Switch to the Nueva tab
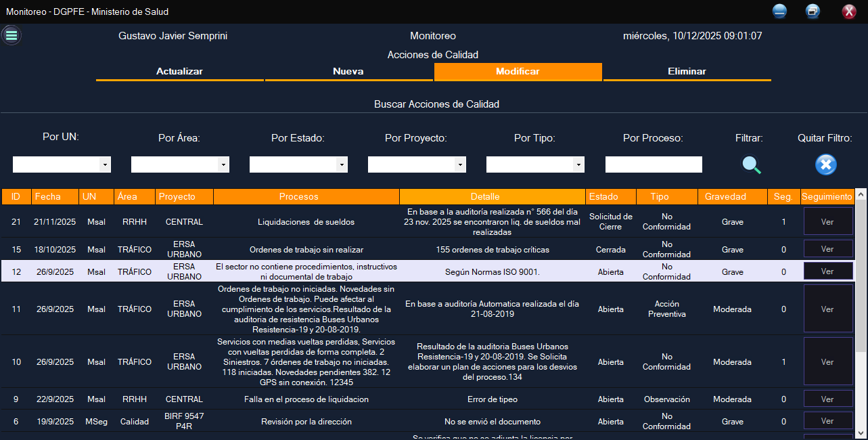This screenshot has width=868, height=440. 348,72
